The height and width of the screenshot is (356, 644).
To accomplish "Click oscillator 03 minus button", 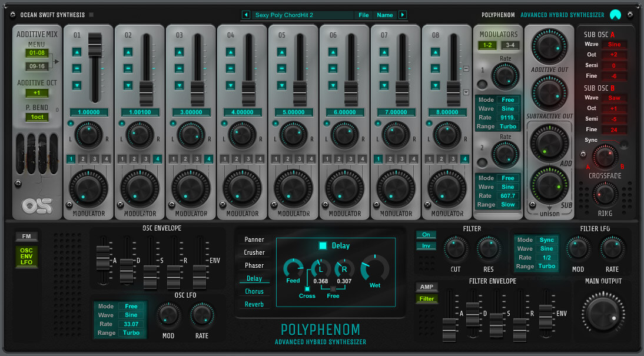I will click(x=179, y=68).
